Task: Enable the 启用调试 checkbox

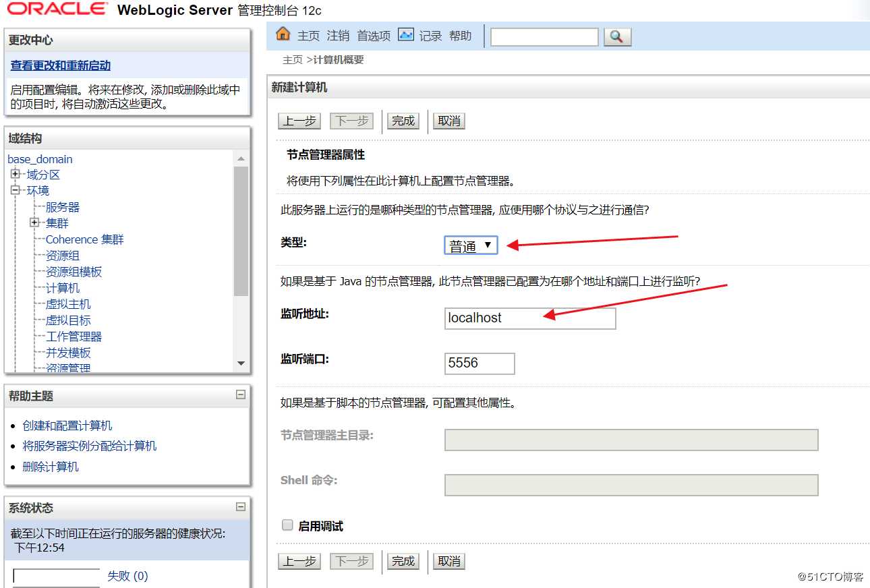Action: click(287, 525)
